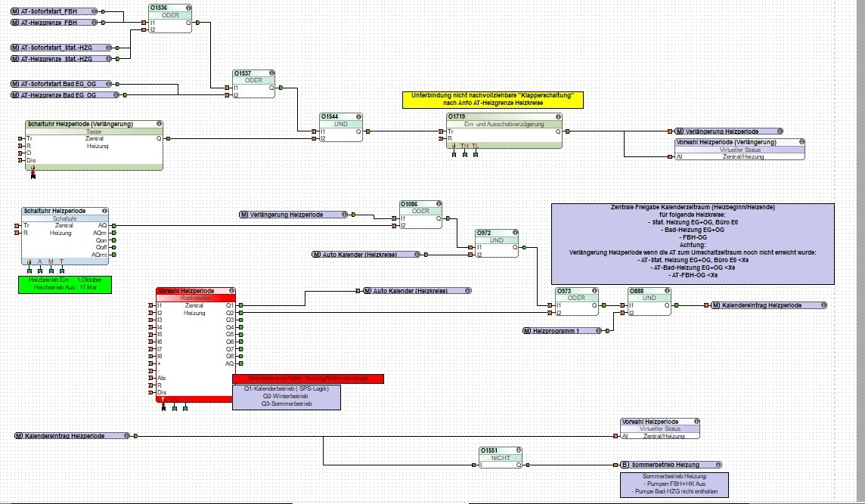Open info icon of O888 UND block

[667, 291]
